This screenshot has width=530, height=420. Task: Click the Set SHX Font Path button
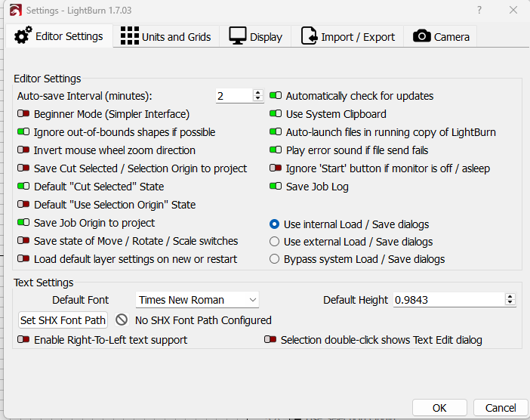click(63, 320)
